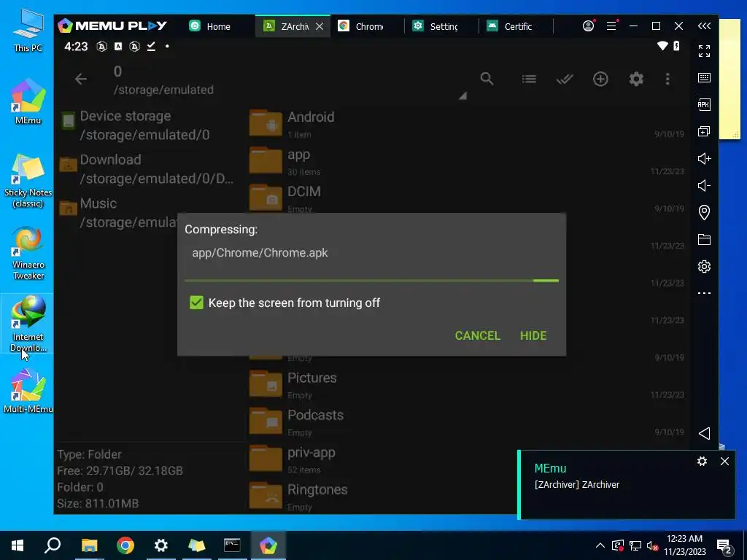The height and width of the screenshot is (560, 747).
Task: Open the MEmu keyboard mapping icon
Action: [x=704, y=77]
